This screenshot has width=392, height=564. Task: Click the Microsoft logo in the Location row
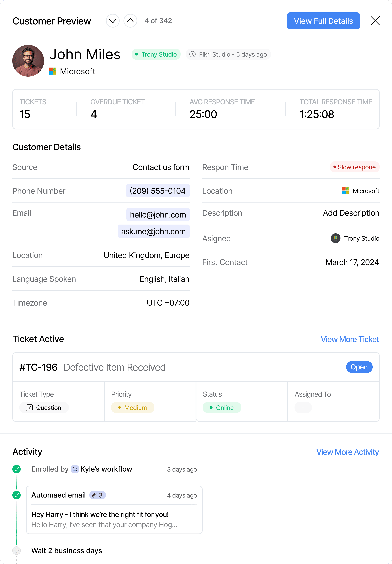(346, 191)
